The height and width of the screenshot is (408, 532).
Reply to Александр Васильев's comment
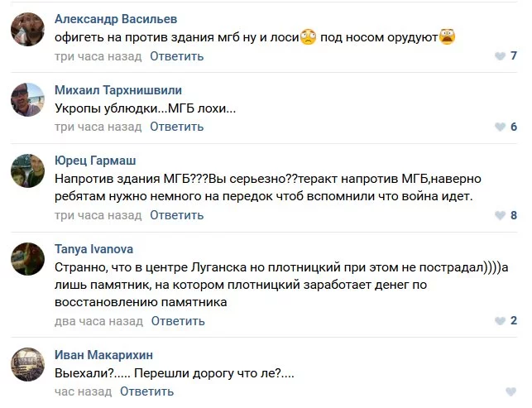[x=176, y=56]
